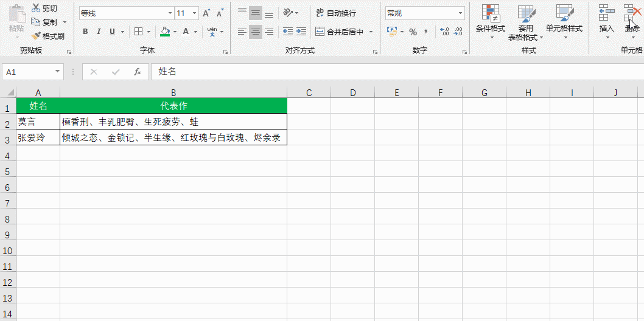Open Conditional Formatting (条件格式)
The width and height of the screenshot is (644, 321).
tap(491, 21)
